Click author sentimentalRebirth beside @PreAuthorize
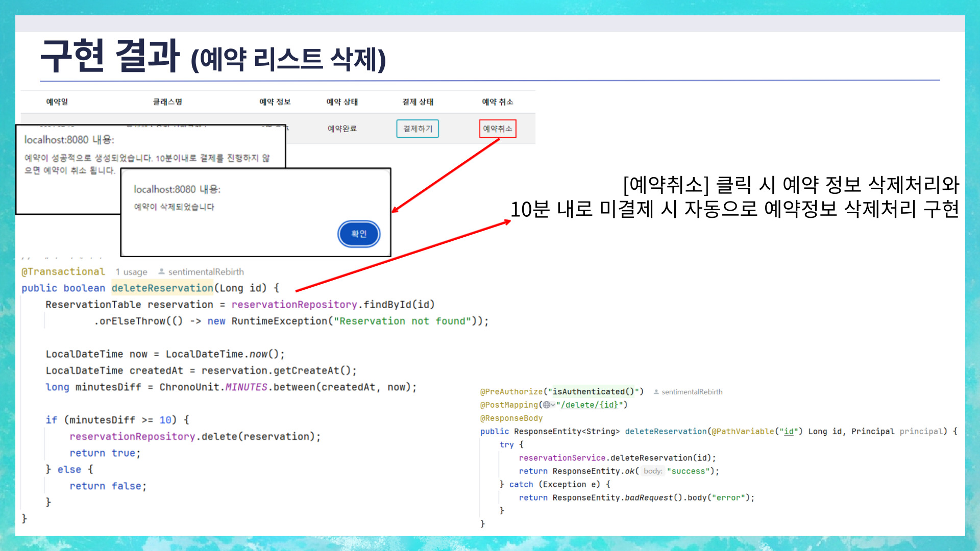The height and width of the screenshot is (551, 980). (692, 392)
